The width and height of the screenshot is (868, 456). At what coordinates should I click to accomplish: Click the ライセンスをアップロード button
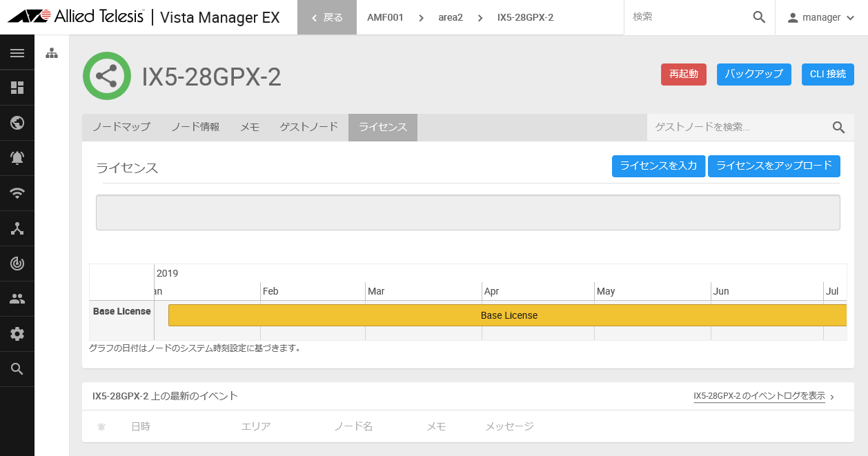click(x=774, y=166)
